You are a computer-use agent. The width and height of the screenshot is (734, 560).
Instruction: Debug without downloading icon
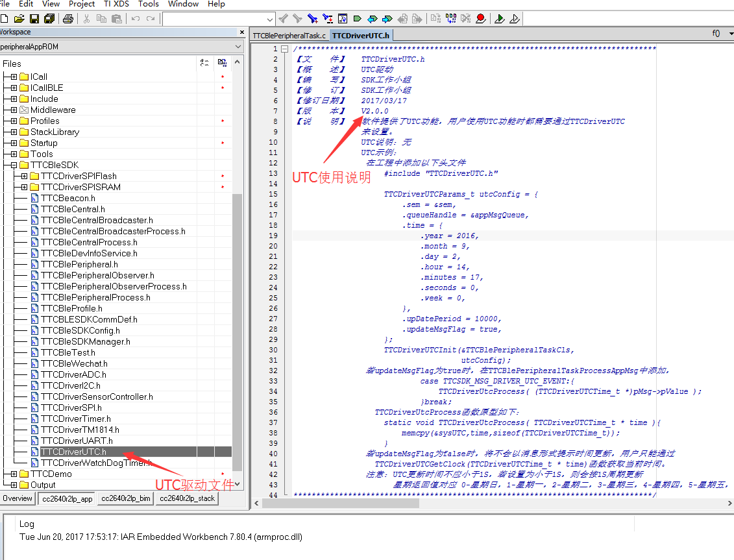[x=515, y=19]
